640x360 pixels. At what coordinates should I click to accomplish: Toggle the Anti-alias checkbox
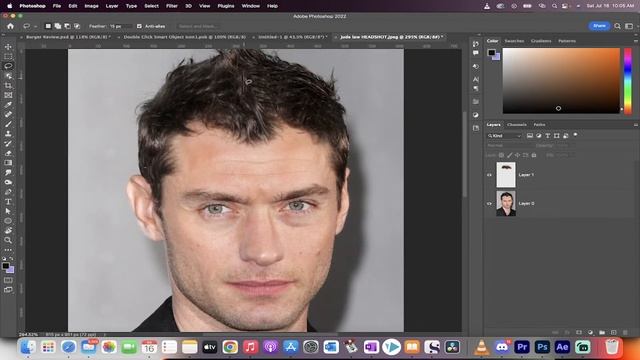pyautogui.click(x=140, y=26)
